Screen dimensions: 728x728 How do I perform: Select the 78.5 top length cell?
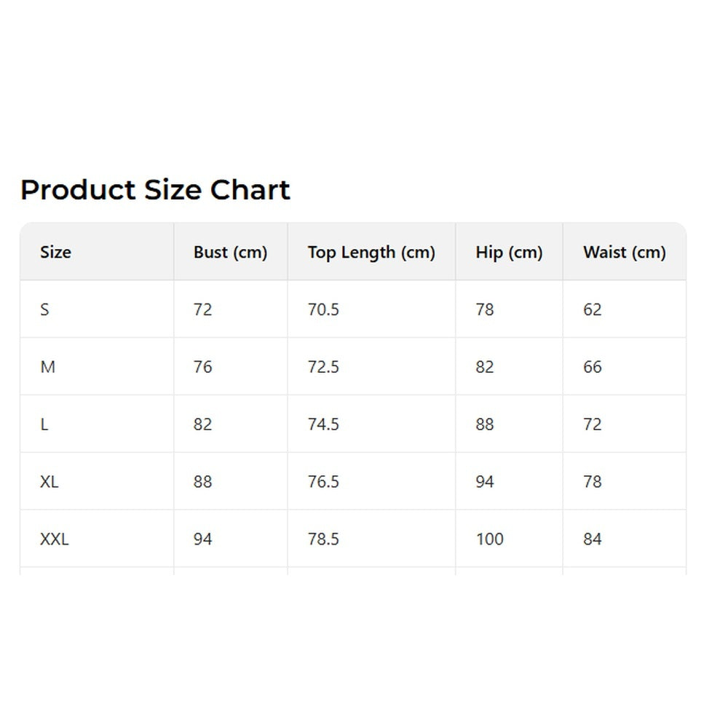(323, 539)
